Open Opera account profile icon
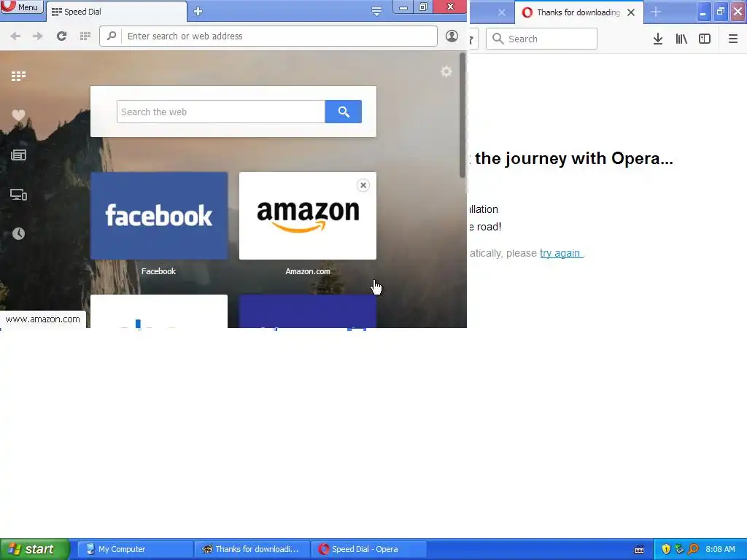Screen dimensions: 747x560 [x=452, y=36]
